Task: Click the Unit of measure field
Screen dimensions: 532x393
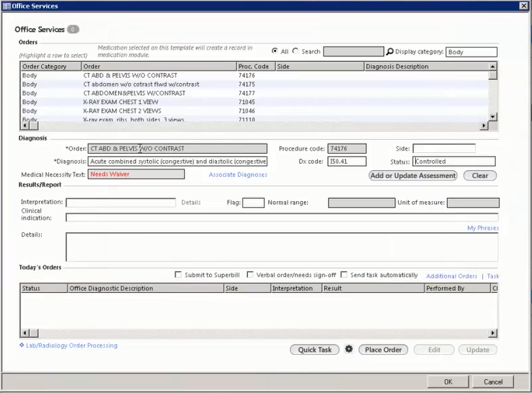Action: click(x=473, y=203)
